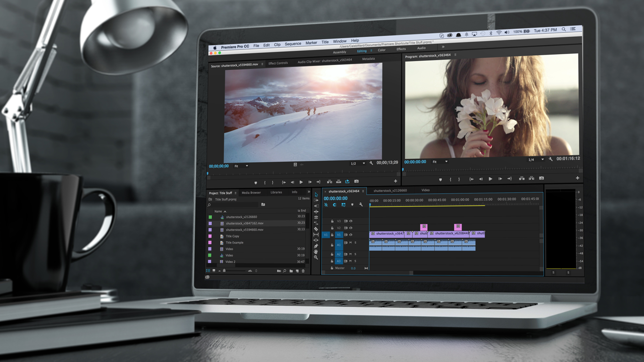Click pink label swatch of Title Copy
644x362 pixels.
click(x=210, y=236)
